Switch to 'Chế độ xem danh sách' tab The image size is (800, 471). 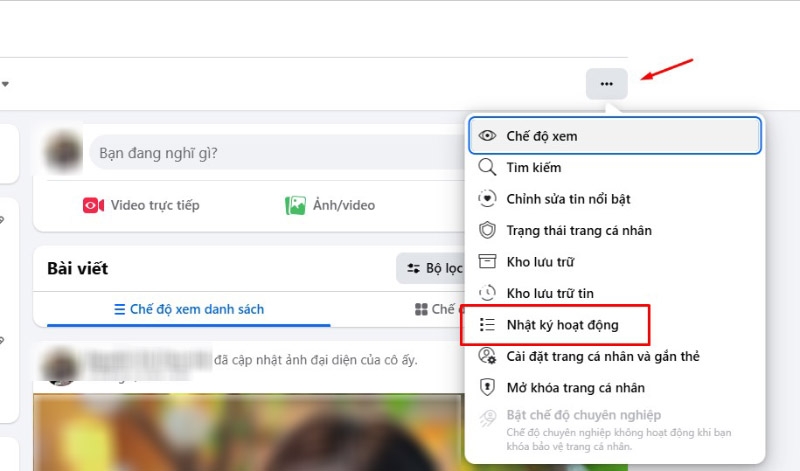(x=189, y=309)
